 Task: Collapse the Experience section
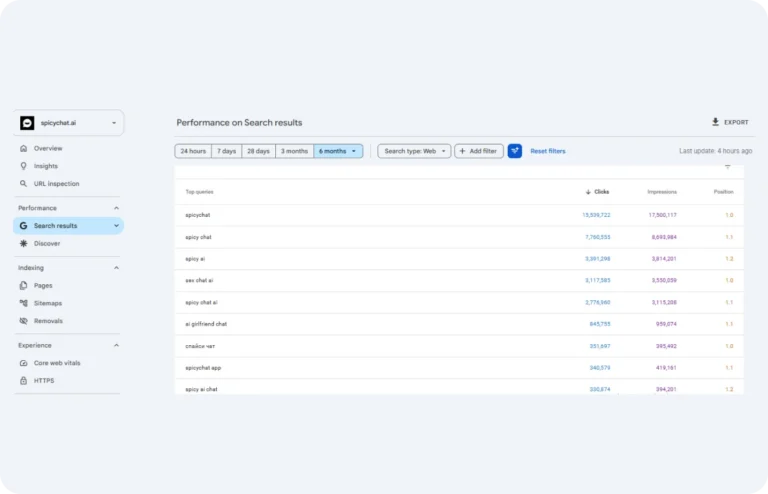pos(116,345)
